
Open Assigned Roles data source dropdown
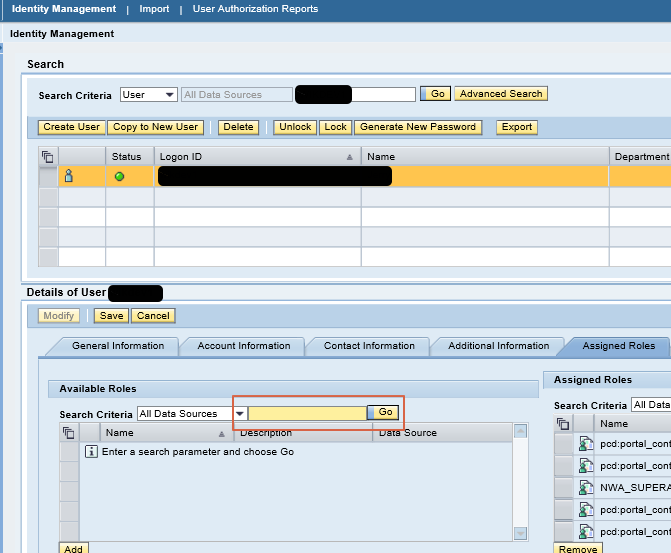tap(651, 404)
